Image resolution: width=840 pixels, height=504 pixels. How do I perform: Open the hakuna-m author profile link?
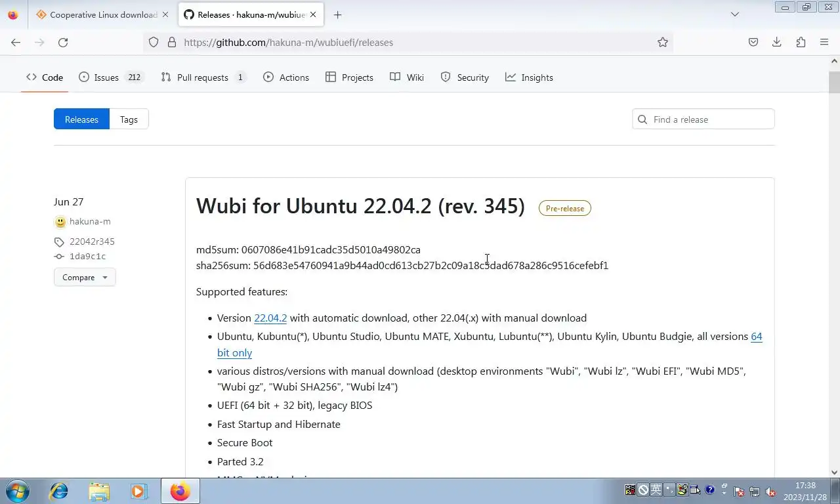click(x=90, y=222)
